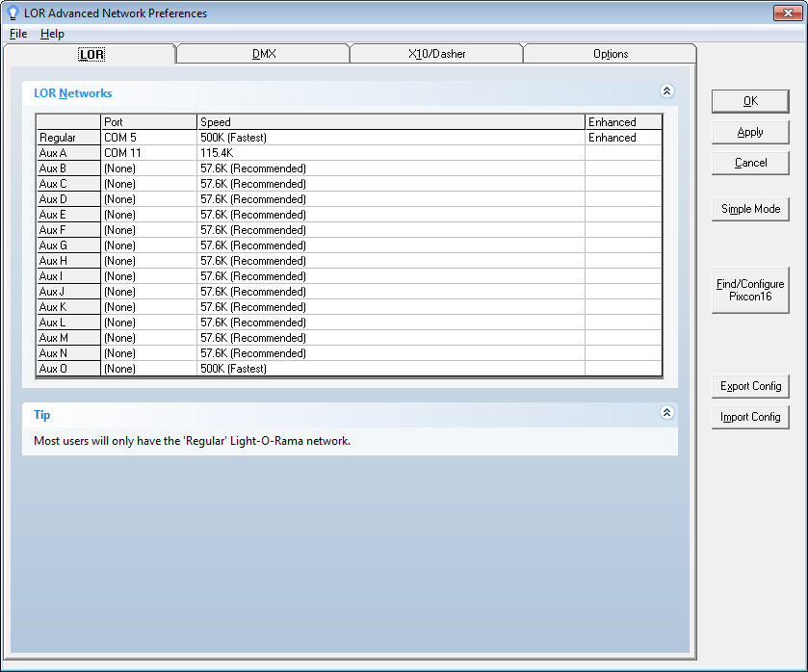Click the Apply button

point(750,132)
